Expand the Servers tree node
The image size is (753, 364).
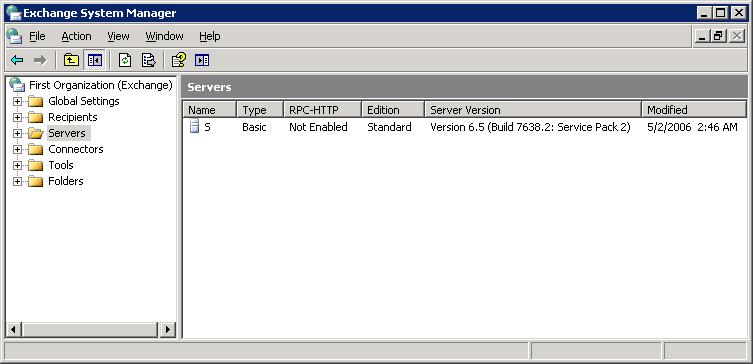[17, 133]
